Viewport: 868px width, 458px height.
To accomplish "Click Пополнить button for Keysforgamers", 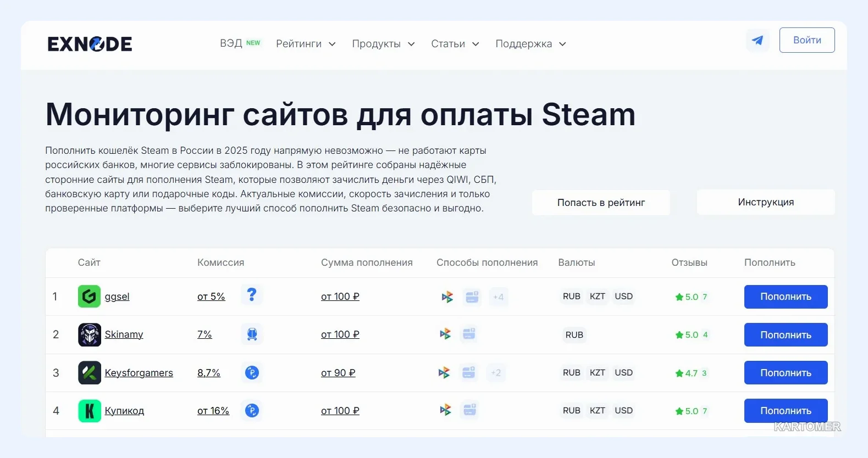I will pyautogui.click(x=786, y=373).
